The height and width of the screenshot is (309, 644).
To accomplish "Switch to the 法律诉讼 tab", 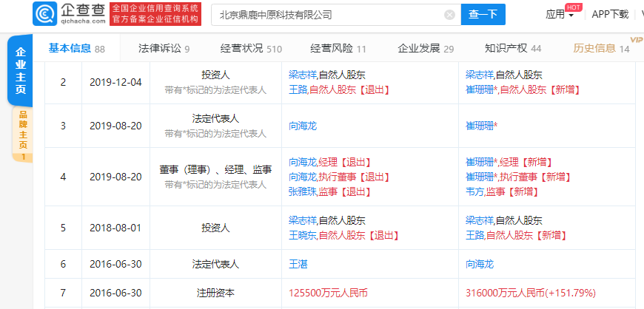I will [x=164, y=49].
